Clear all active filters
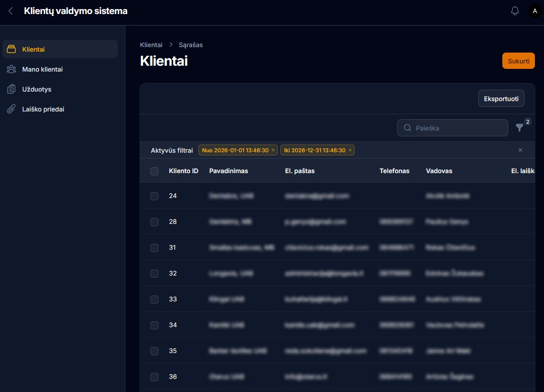This screenshot has height=392, width=544. [520, 150]
